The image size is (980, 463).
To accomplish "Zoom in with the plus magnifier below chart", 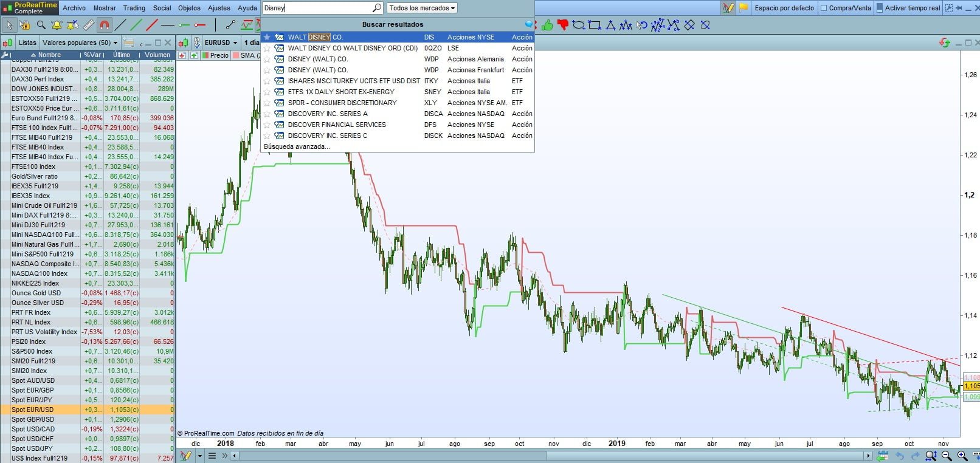I will pyautogui.click(x=962, y=456).
